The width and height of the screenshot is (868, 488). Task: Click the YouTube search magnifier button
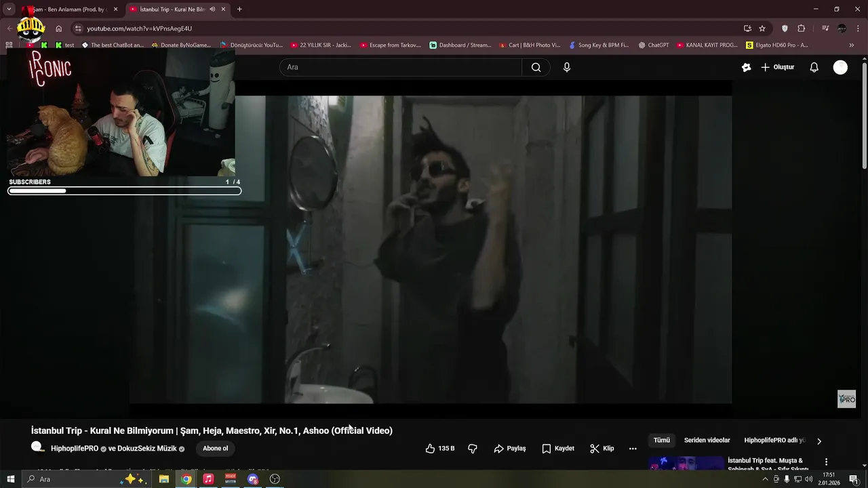pos(536,67)
